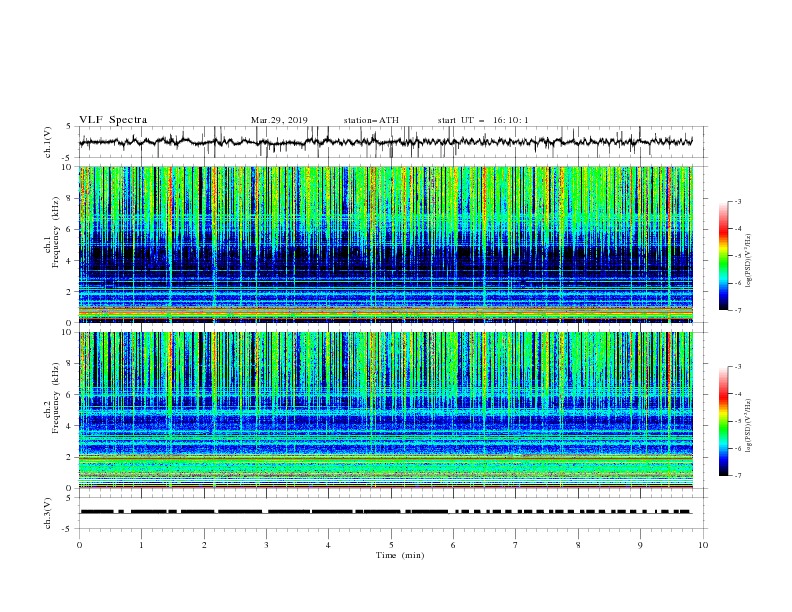The width and height of the screenshot is (792, 612).
Task: Click the time axis tick label '5'
Action: click(x=391, y=545)
